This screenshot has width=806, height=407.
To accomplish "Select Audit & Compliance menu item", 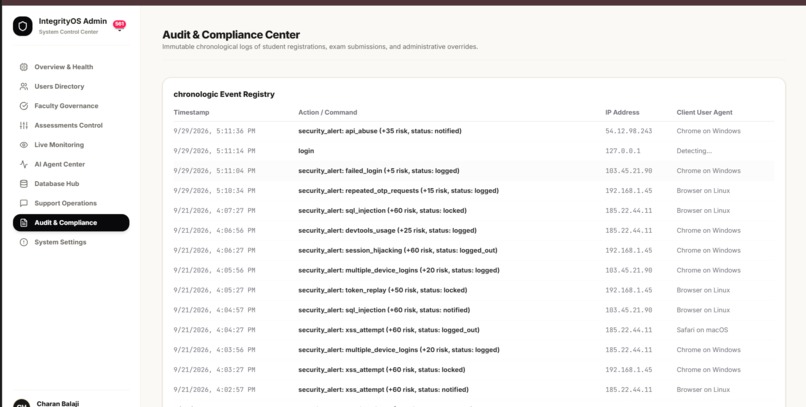I will [71, 223].
